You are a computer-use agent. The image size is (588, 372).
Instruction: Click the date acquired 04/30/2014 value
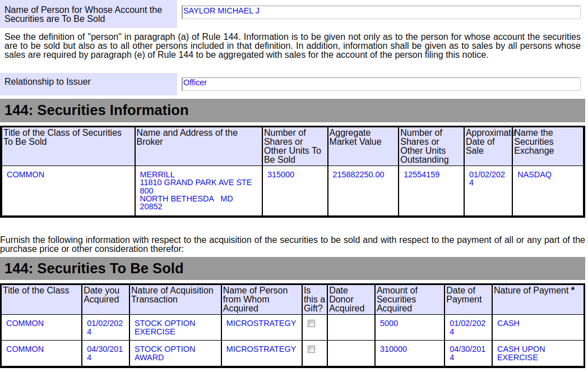105,353
